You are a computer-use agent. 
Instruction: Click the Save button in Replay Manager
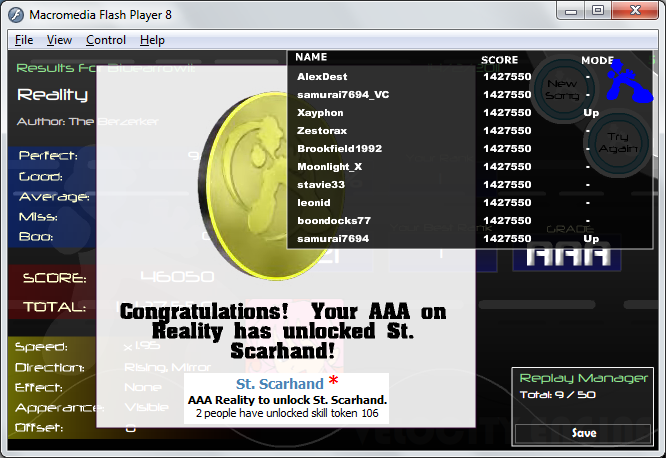[x=584, y=433]
